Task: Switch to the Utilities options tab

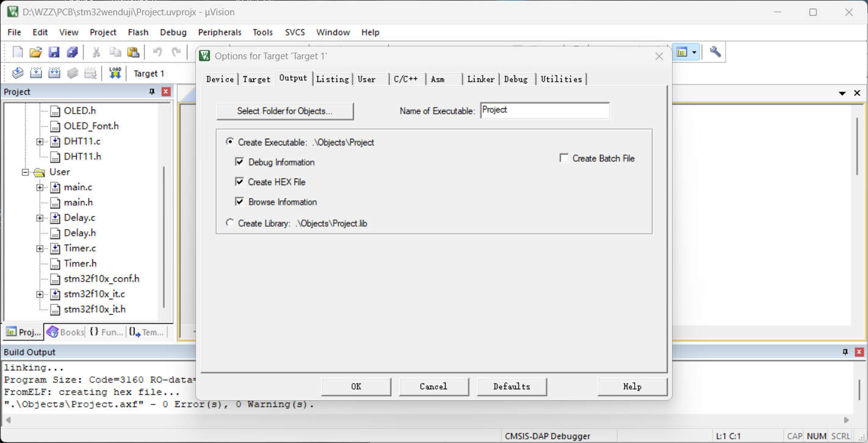Action: point(562,79)
